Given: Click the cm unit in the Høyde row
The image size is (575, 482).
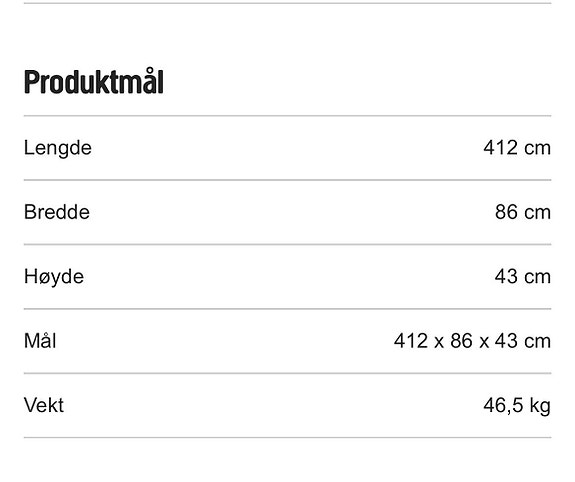Looking at the screenshot, I should point(538,277).
